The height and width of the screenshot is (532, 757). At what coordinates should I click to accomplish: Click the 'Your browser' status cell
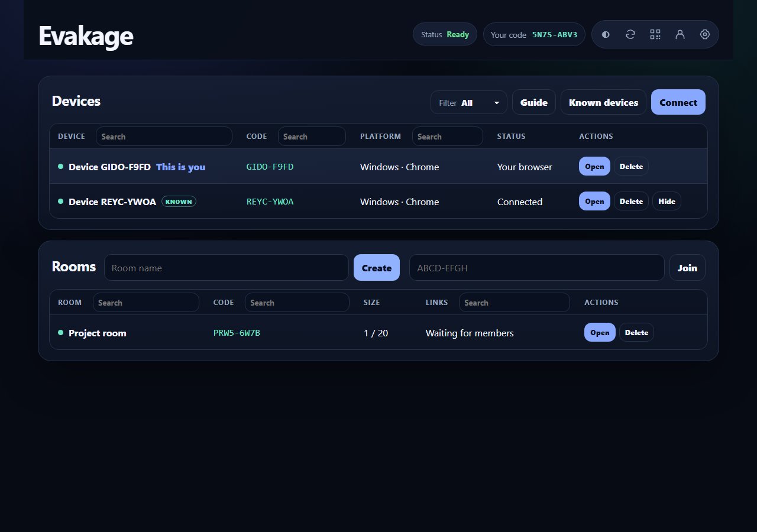[x=525, y=167]
